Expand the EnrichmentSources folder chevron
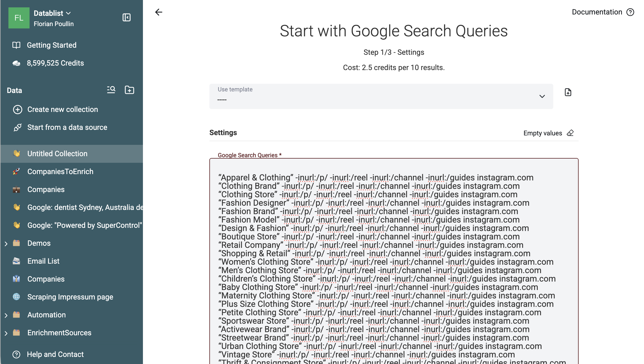 coord(6,333)
